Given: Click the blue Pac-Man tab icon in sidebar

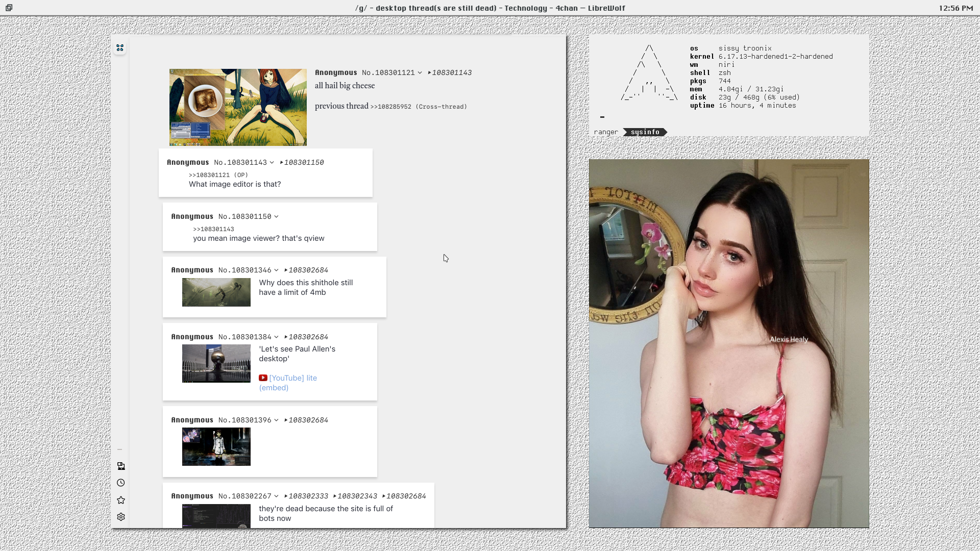Looking at the screenshot, I should pos(120,48).
